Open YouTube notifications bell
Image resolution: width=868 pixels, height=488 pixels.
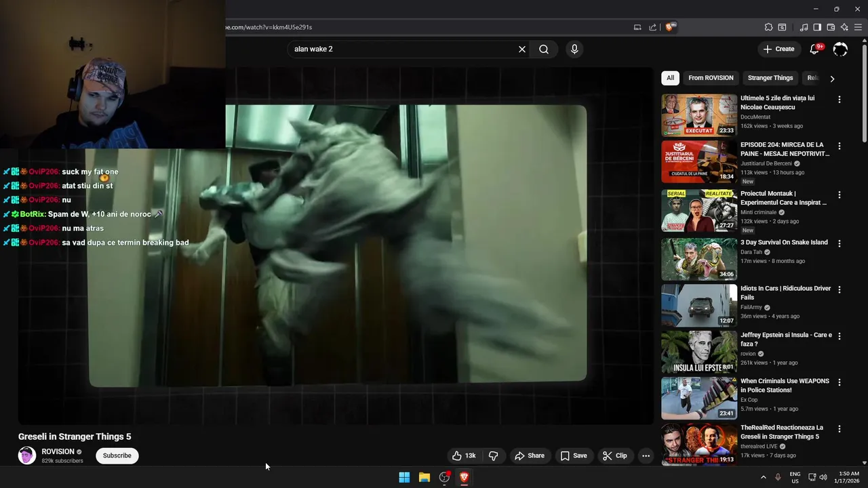pyautogui.click(x=815, y=49)
